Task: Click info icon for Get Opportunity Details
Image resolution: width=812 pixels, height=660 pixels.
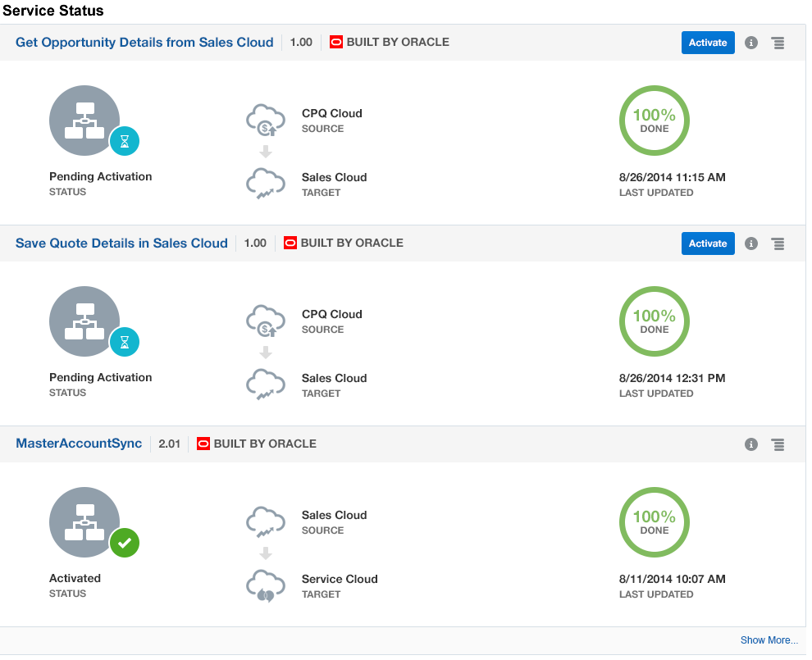Action: (x=750, y=43)
